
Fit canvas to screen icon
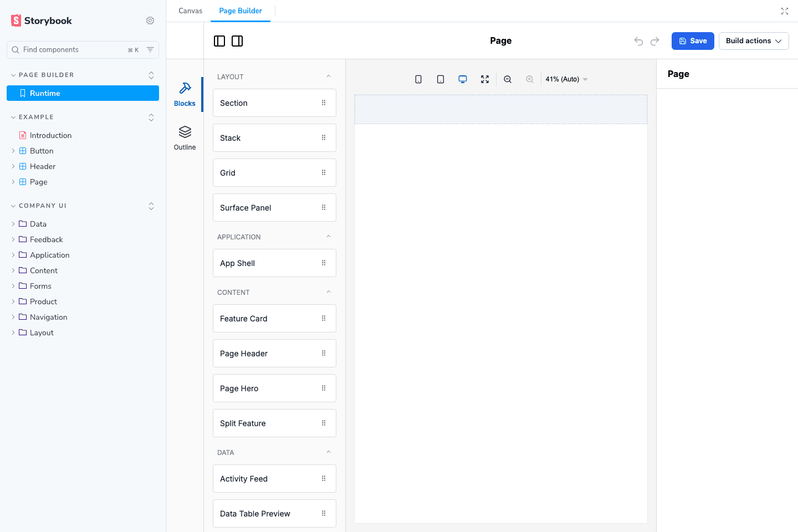click(485, 79)
